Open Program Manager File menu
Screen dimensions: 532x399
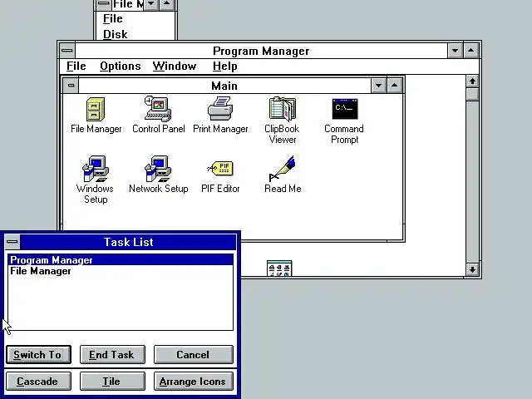[x=76, y=66]
